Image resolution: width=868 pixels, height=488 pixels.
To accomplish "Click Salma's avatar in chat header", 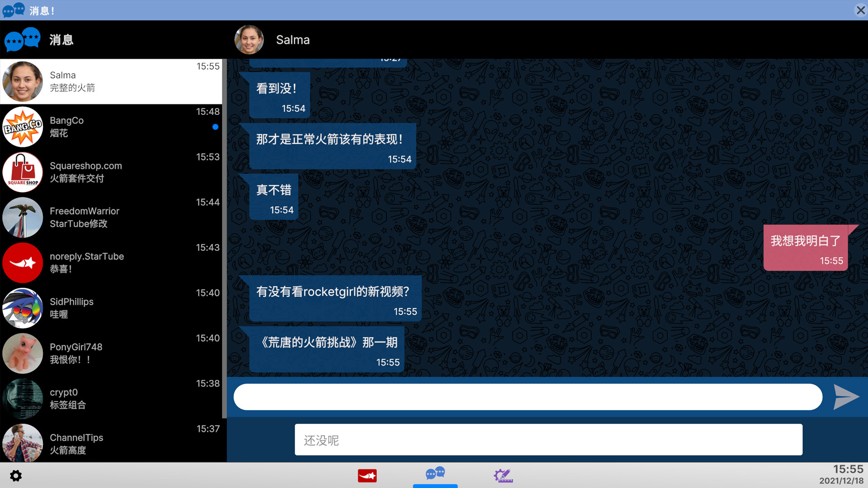I will click(x=249, y=40).
